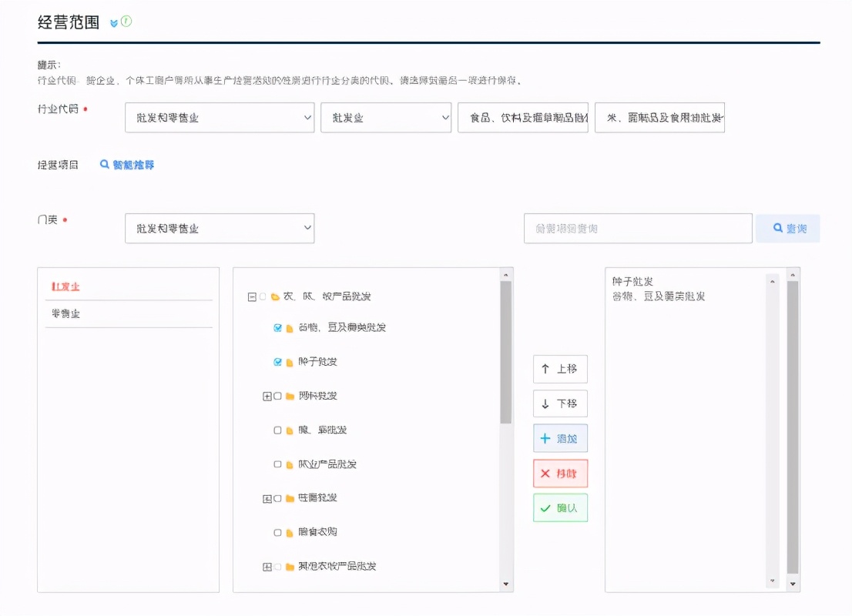Check the 其他农牧产品批发 checkbox
Image resolution: width=852 pixels, height=616 pixels.
tap(277, 567)
